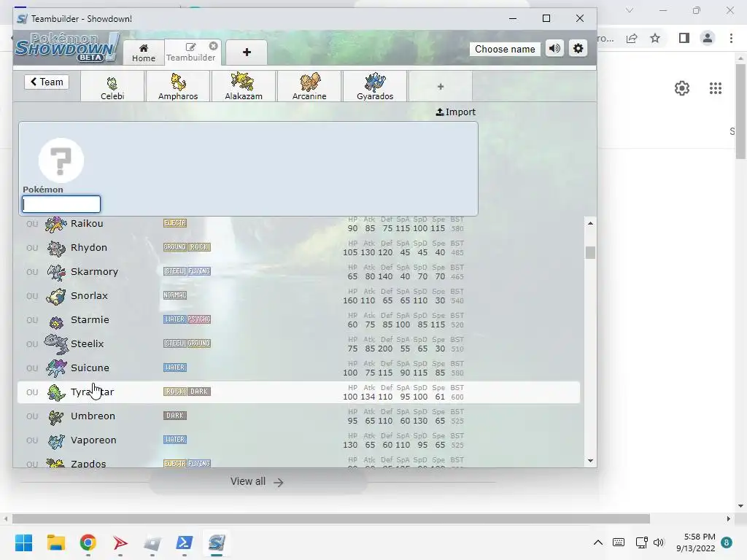Click the Rhydon sprite icon

pyautogui.click(x=55, y=248)
